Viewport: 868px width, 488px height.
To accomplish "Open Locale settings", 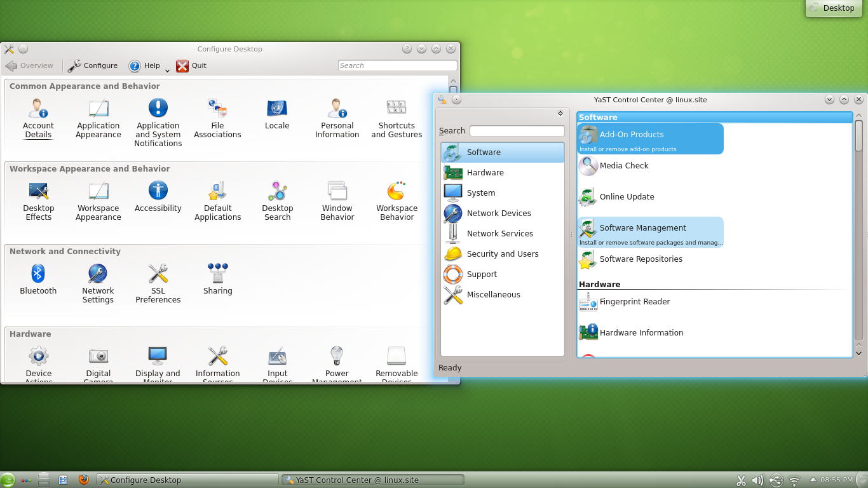I will tap(277, 114).
